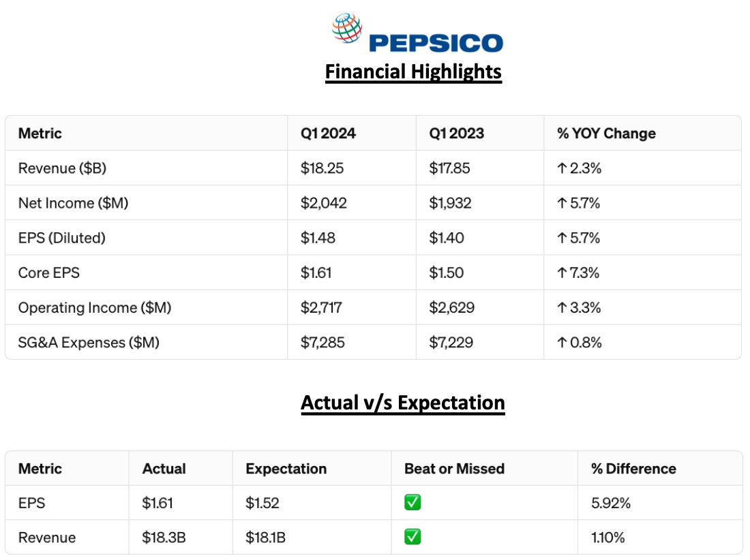The image size is (750, 560).
Task: Click the Q1 2024 column header
Action: (x=328, y=133)
